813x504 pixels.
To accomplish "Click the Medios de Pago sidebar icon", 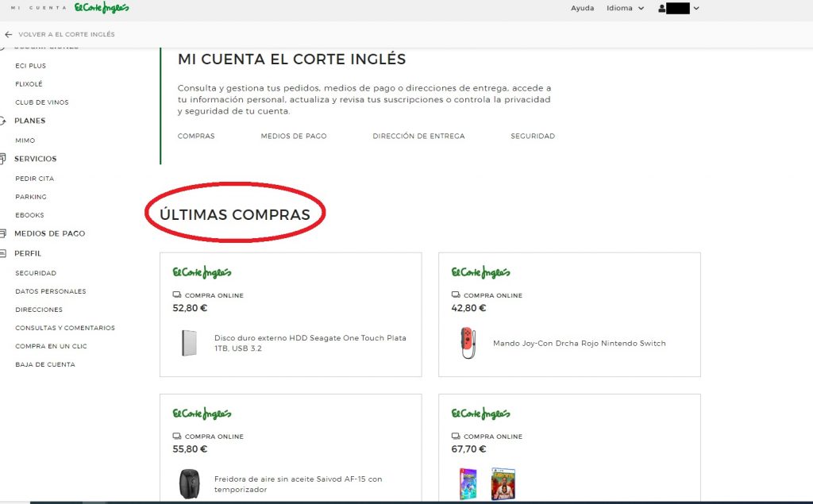I will click(x=2, y=233).
